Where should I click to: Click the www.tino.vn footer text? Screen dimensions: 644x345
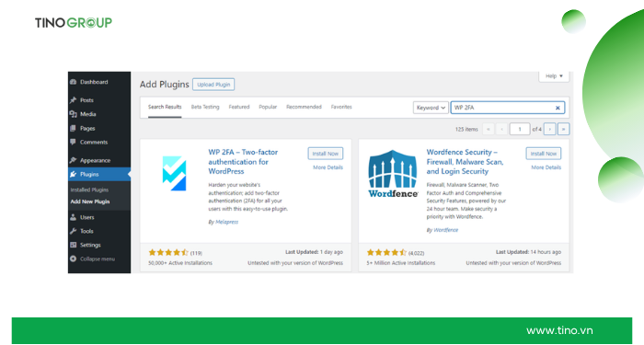(559, 330)
